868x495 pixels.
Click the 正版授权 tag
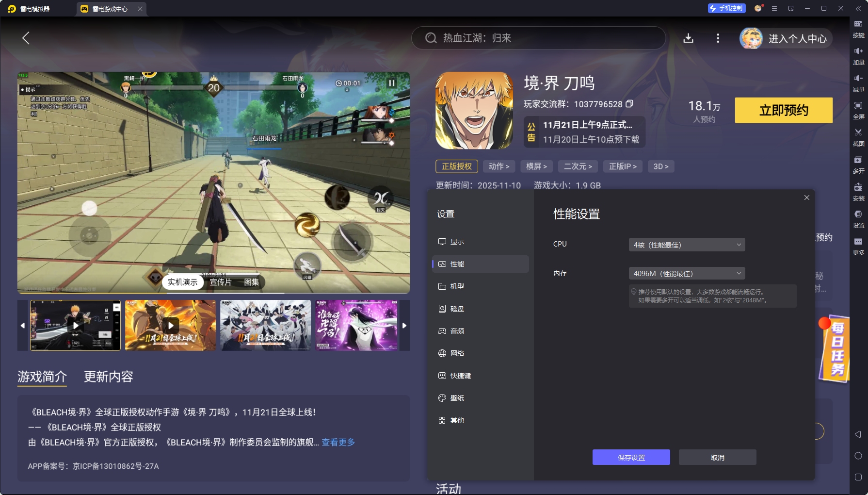(457, 166)
